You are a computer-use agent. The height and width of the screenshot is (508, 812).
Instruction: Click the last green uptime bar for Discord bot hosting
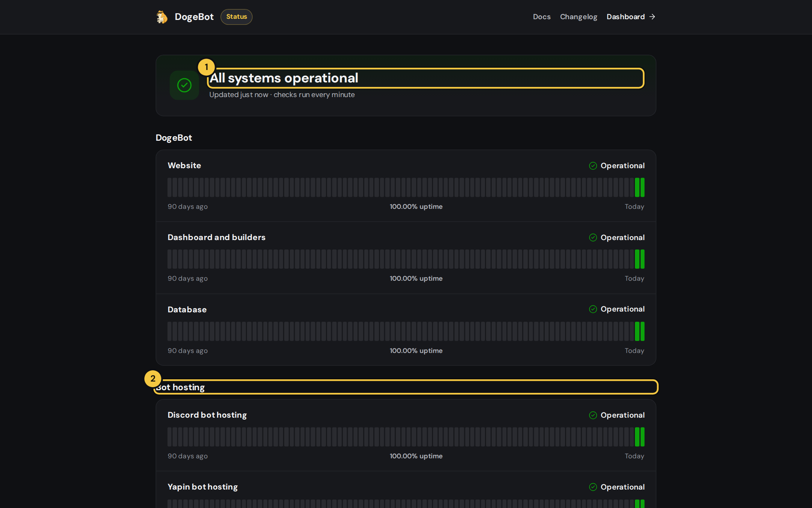click(x=642, y=437)
